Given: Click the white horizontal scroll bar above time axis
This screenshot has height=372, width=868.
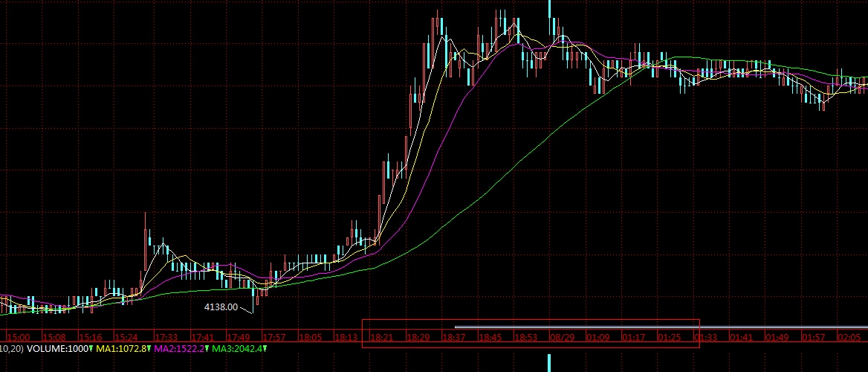Looking at the screenshot, I should tap(661, 327).
